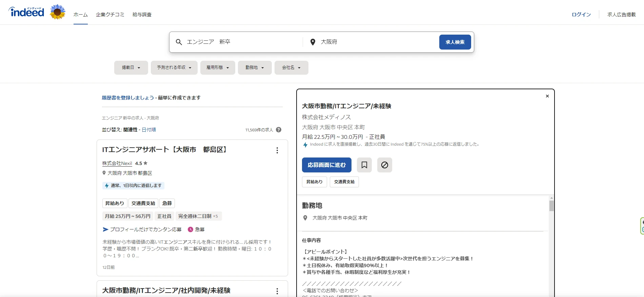Click the ログイン link

pos(581,15)
